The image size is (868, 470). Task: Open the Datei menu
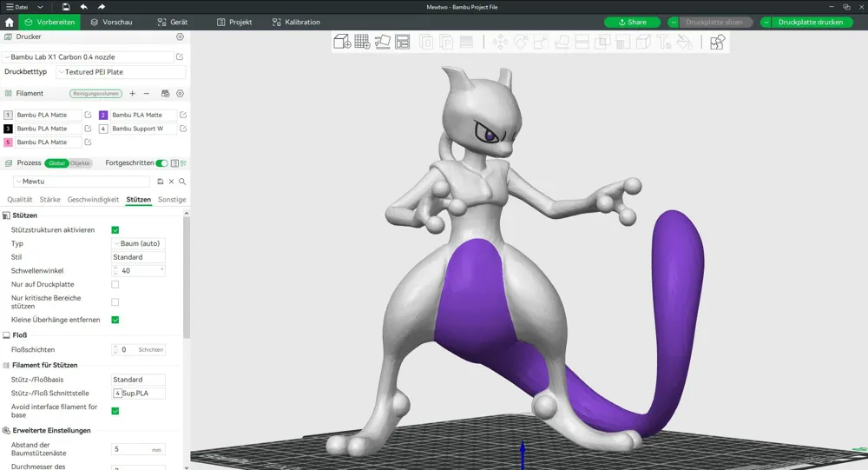(x=17, y=7)
